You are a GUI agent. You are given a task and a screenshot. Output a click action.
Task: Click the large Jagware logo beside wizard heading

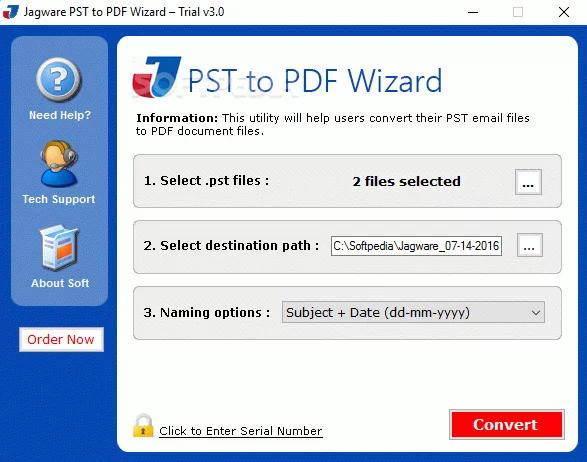click(x=157, y=77)
